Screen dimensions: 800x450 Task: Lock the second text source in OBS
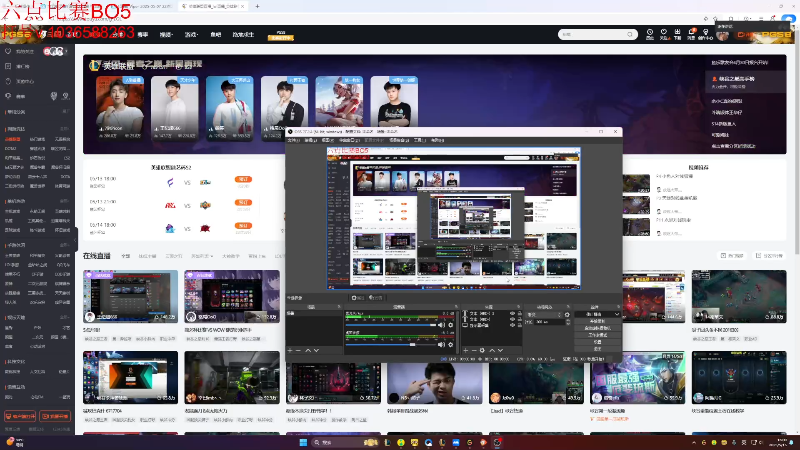(519, 319)
